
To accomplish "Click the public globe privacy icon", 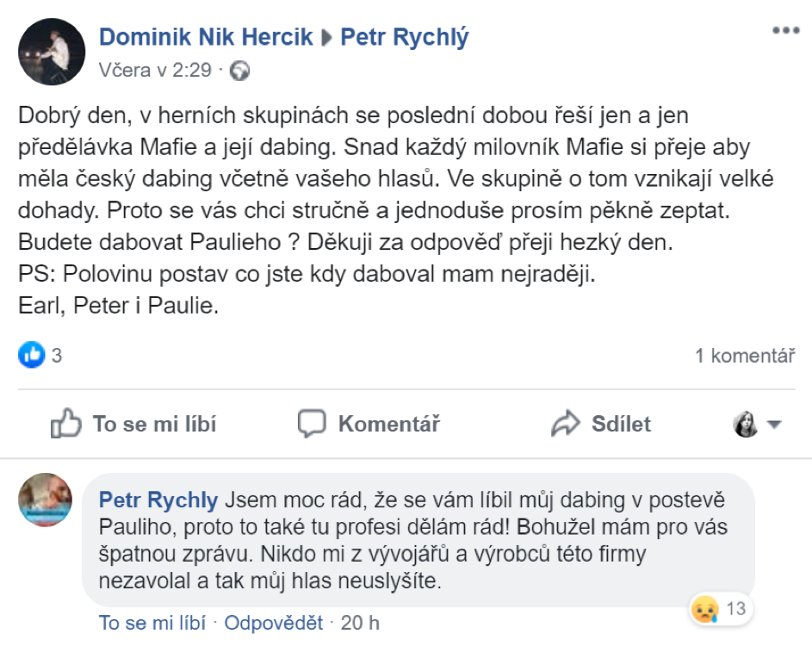I will tap(240, 71).
